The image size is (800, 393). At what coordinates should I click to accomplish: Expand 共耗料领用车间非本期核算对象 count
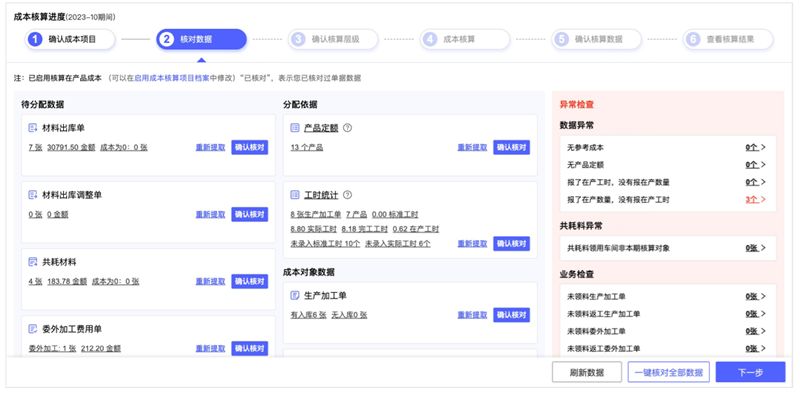(756, 248)
